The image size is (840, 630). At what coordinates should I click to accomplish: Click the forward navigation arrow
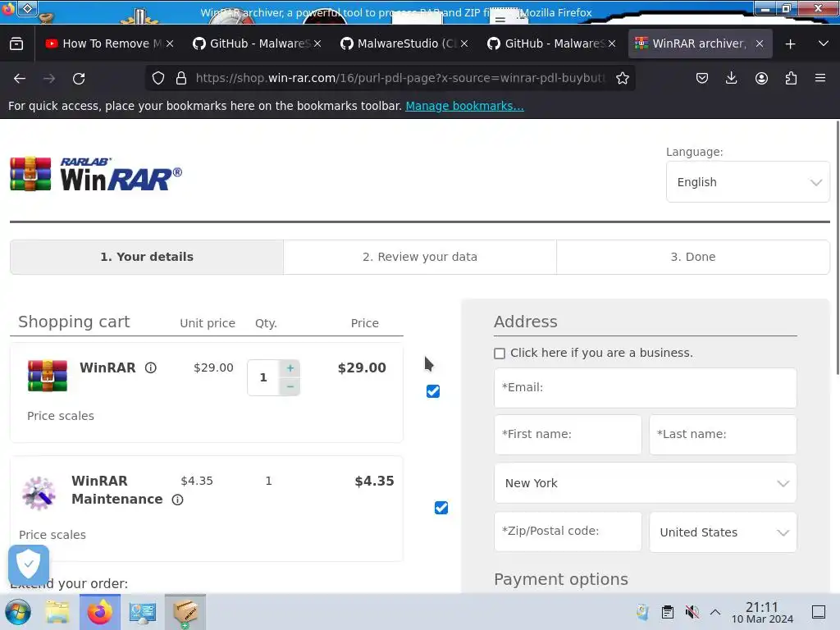[49, 78]
